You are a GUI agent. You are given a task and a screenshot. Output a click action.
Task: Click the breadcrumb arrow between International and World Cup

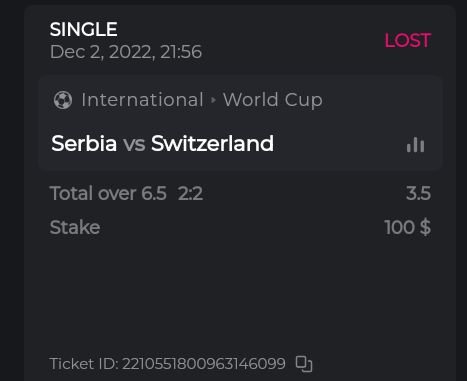pos(214,100)
